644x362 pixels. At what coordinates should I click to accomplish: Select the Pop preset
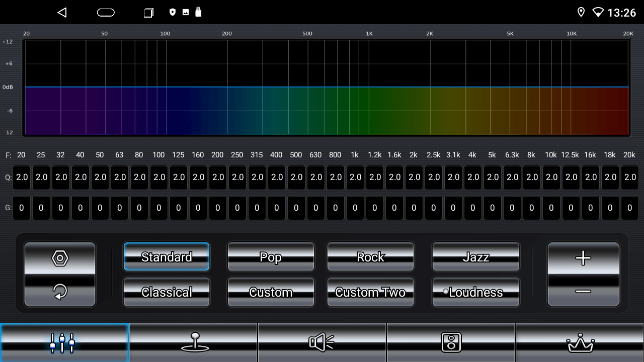coord(271,257)
